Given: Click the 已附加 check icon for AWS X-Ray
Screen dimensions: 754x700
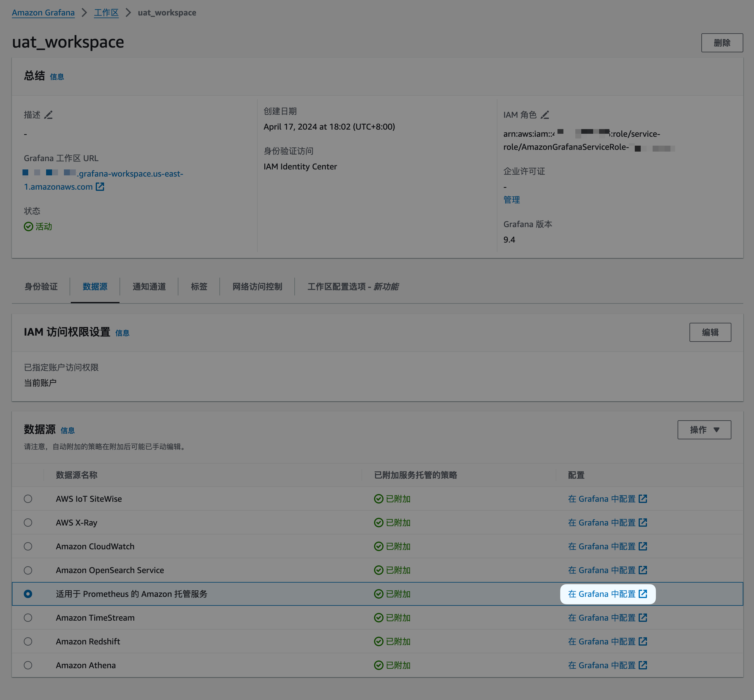Looking at the screenshot, I should tap(378, 523).
